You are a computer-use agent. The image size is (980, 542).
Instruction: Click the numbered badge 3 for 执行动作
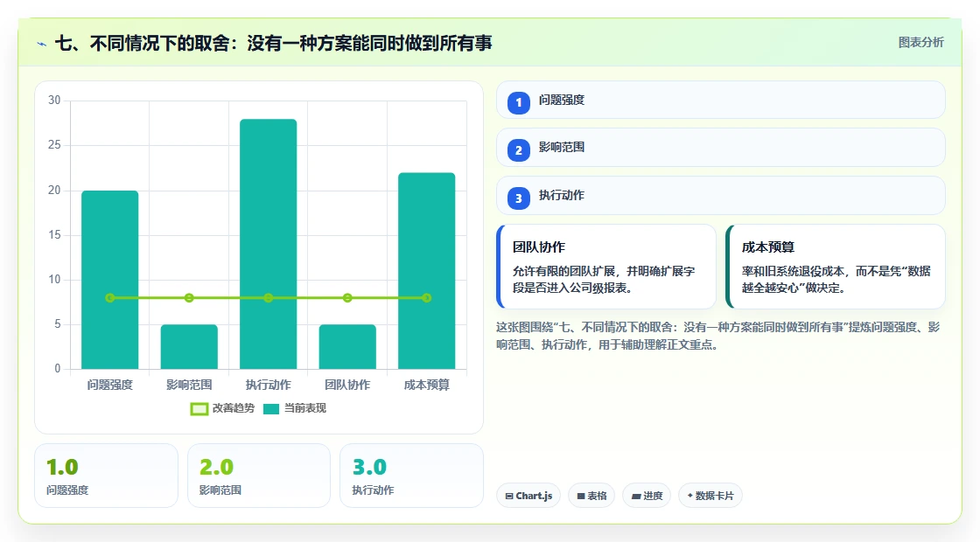(519, 198)
